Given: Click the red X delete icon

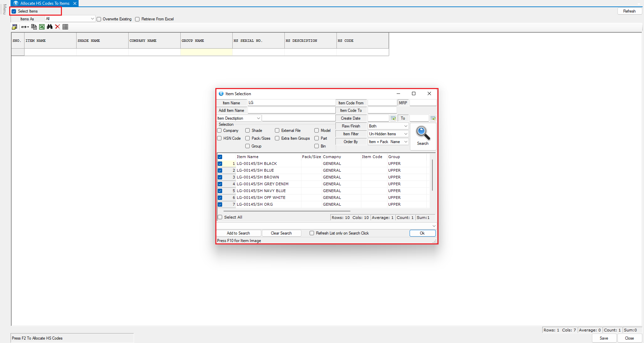Looking at the screenshot, I should (57, 27).
